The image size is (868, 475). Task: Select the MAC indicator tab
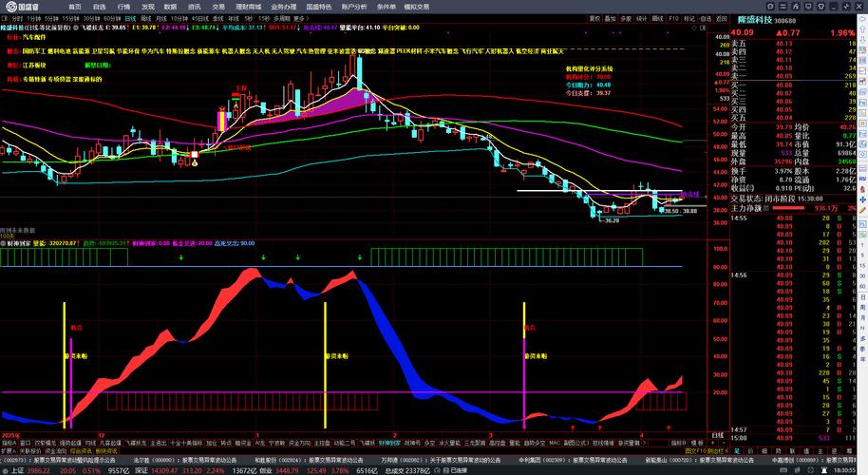coord(554,443)
